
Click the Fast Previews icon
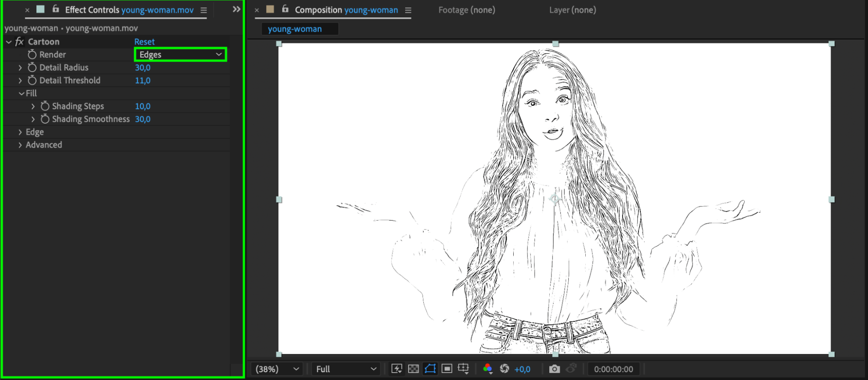pos(396,369)
